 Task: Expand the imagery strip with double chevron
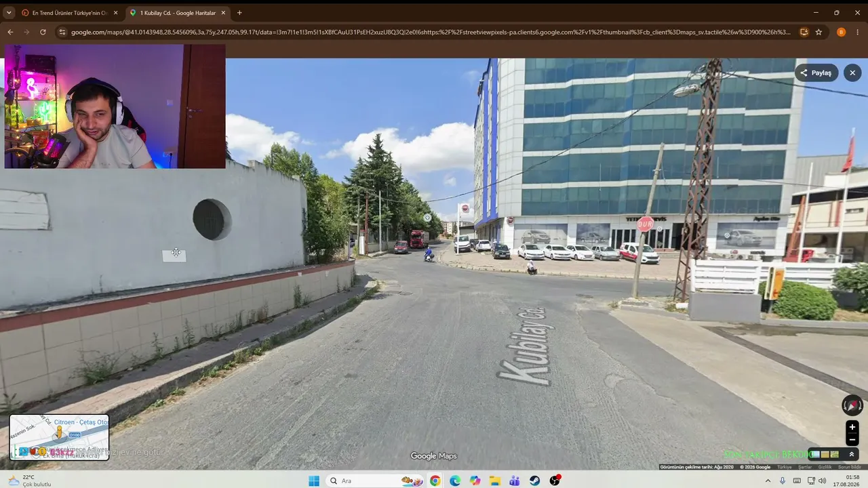click(x=852, y=454)
